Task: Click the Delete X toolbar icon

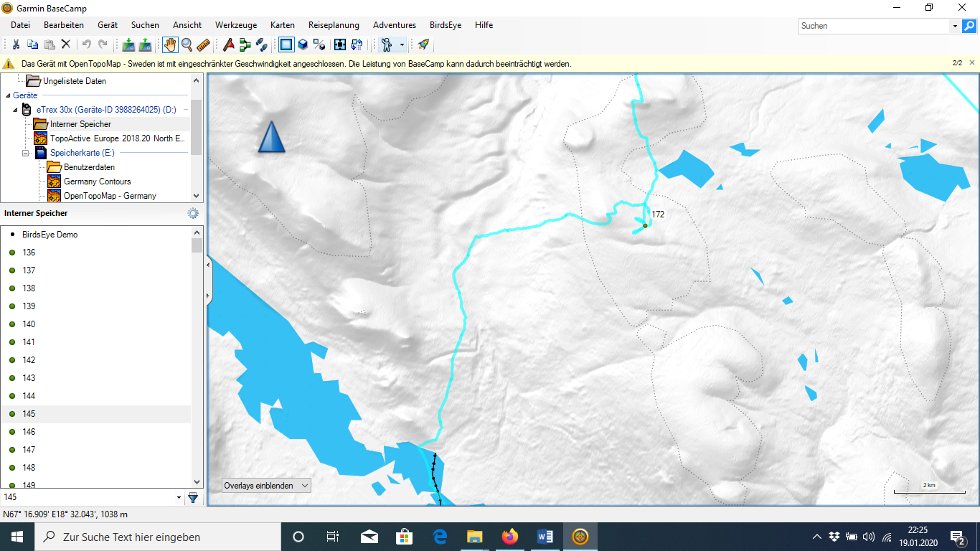Action: (65, 44)
